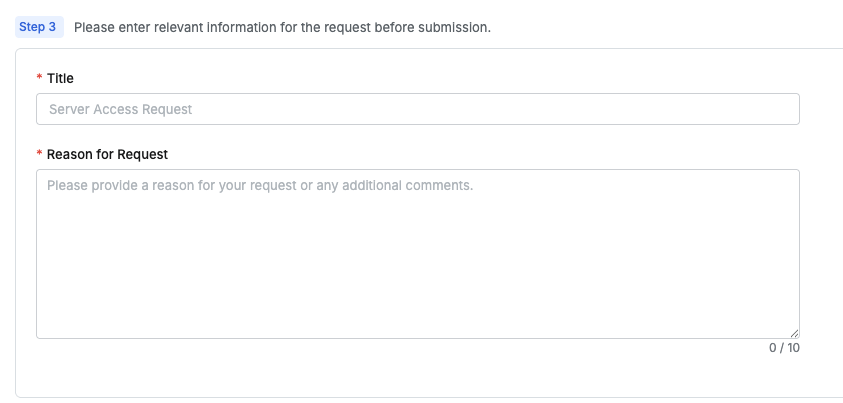Click the red asterisk beside Reason for Request
Viewport: 843px width, 403px height.
tap(39, 154)
